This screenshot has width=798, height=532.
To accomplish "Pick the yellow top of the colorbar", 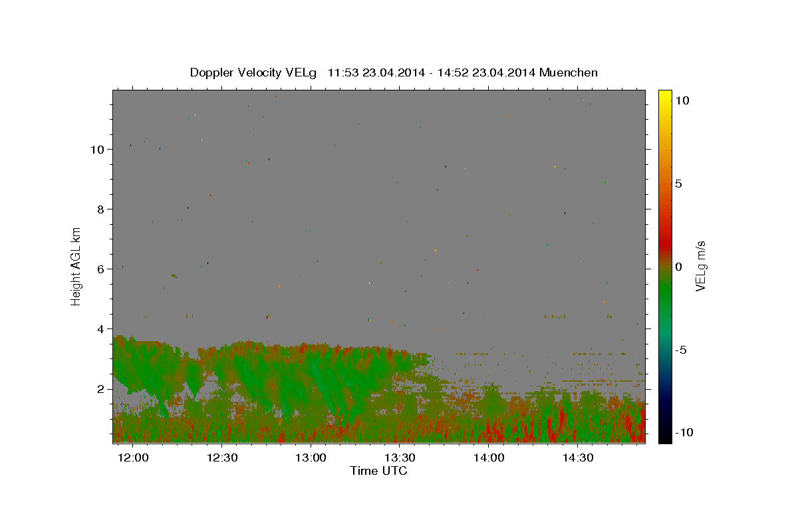I will point(664,96).
